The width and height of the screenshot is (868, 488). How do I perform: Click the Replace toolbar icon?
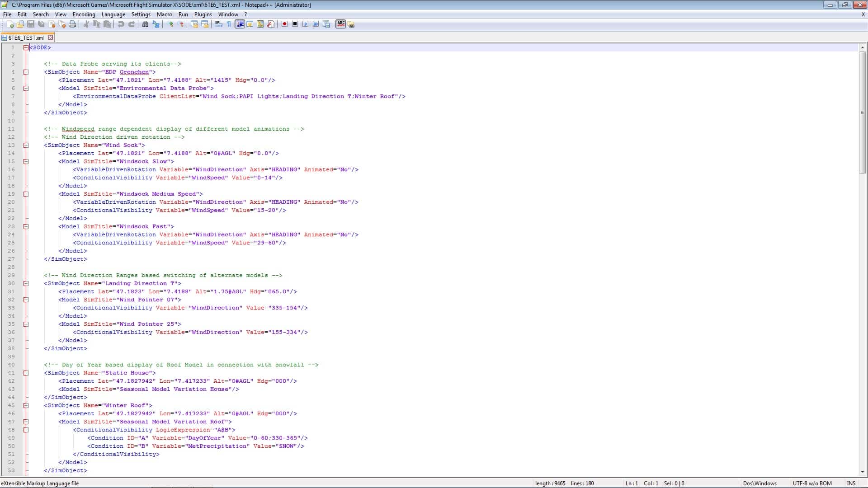point(156,24)
